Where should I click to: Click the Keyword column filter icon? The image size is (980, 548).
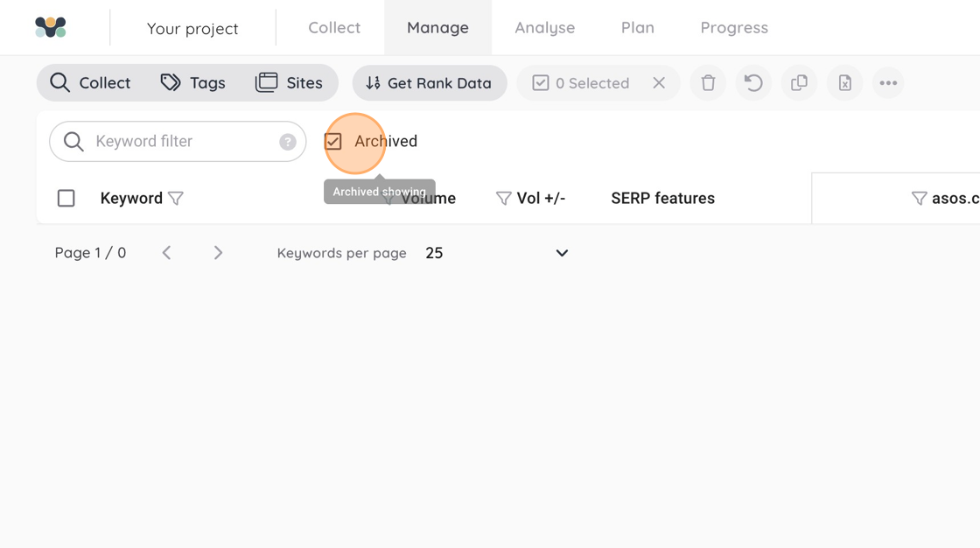click(x=176, y=199)
